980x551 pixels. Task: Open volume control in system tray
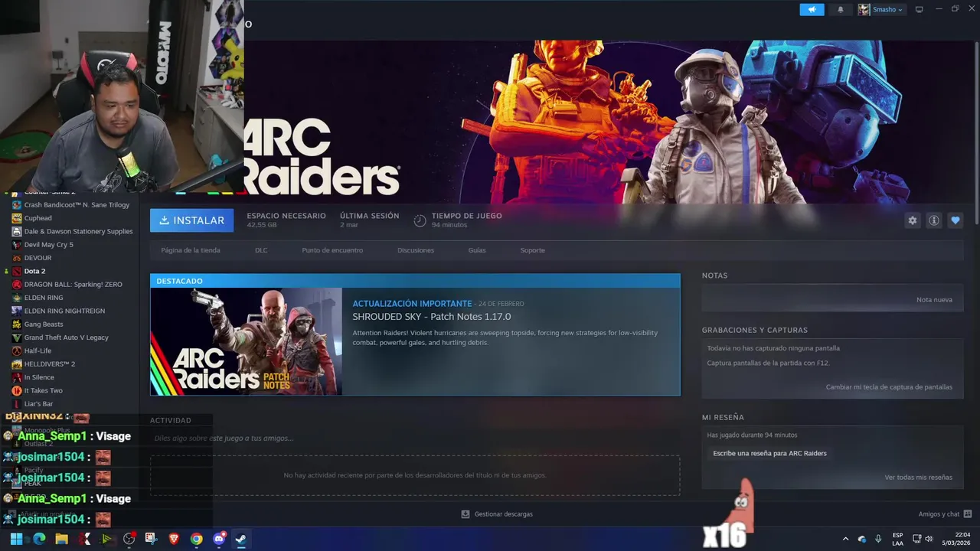(929, 539)
